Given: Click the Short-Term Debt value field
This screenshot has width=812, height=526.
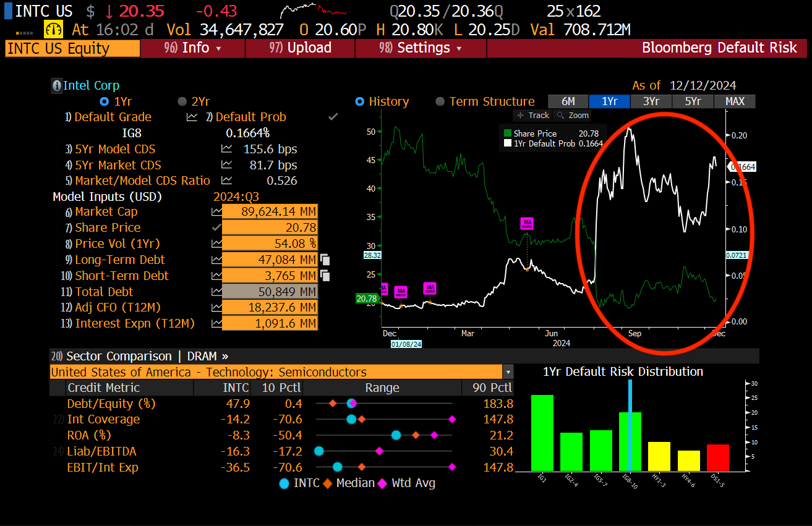Looking at the screenshot, I should [270, 276].
